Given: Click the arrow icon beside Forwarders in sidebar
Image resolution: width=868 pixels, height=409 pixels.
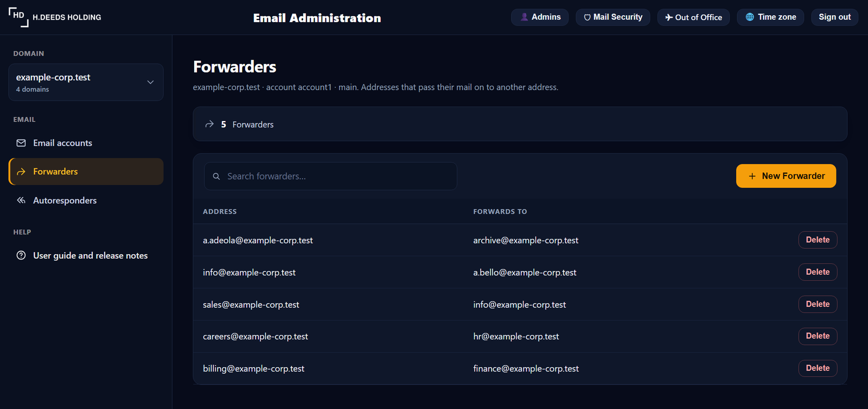Looking at the screenshot, I should pos(21,172).
